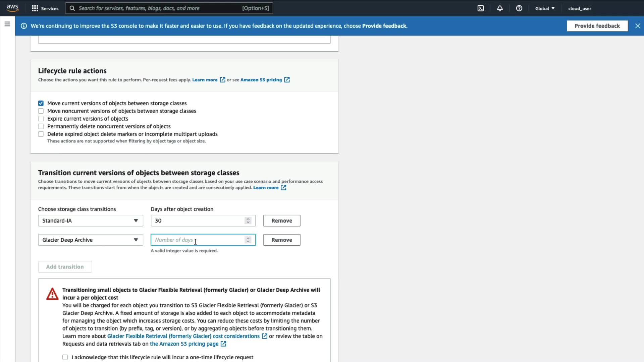Click the stepper arrows on the 30 days field
This screenshot has width=644, height=362.
pyautogui.click(x=248, y=221)
